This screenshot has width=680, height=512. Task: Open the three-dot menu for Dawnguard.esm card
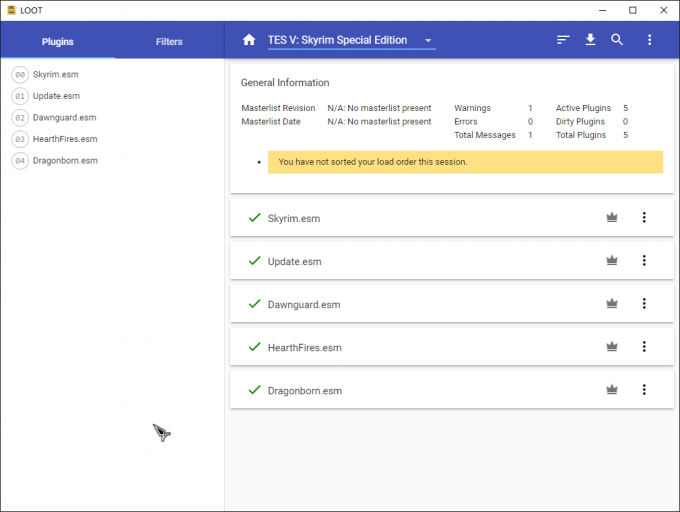[x=644, y=303]
